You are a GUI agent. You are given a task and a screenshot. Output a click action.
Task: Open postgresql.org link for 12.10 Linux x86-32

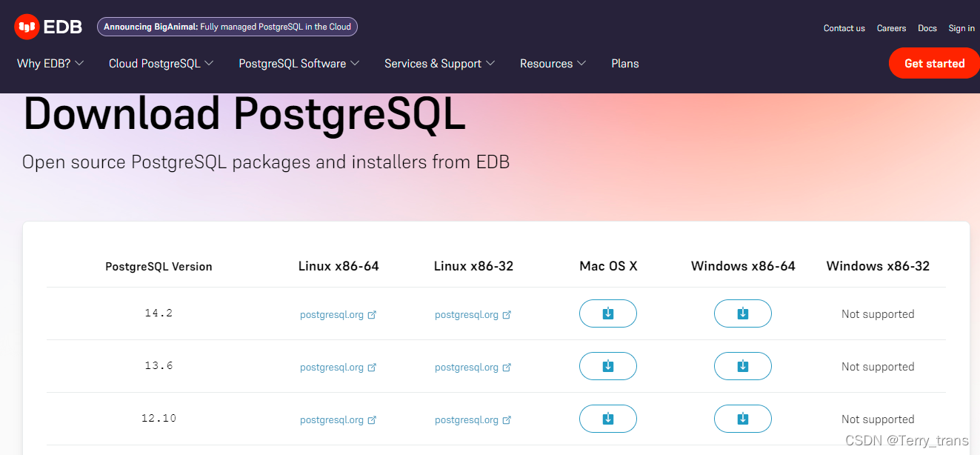[x=473, y=419]
